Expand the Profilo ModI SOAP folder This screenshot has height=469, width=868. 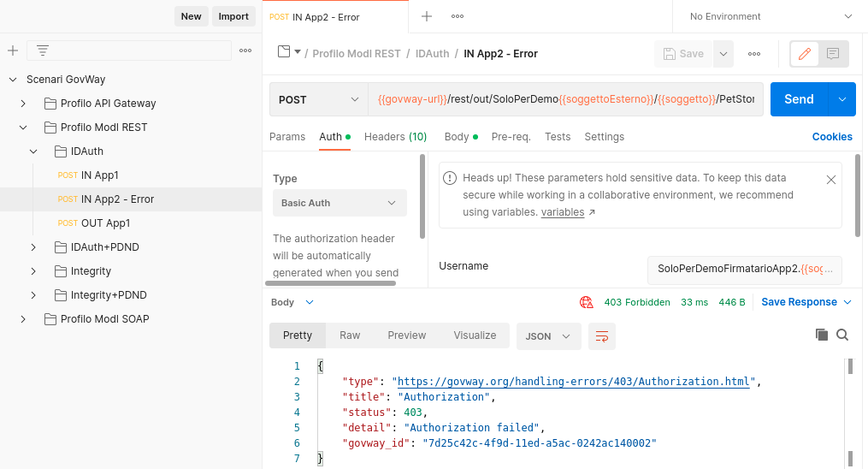click(23, 319)
